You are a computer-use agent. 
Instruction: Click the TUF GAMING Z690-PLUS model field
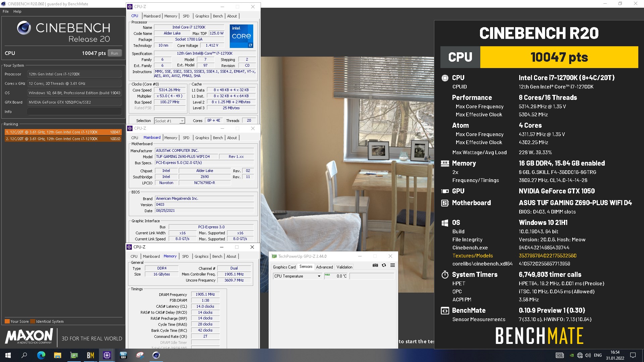(186, 157)
